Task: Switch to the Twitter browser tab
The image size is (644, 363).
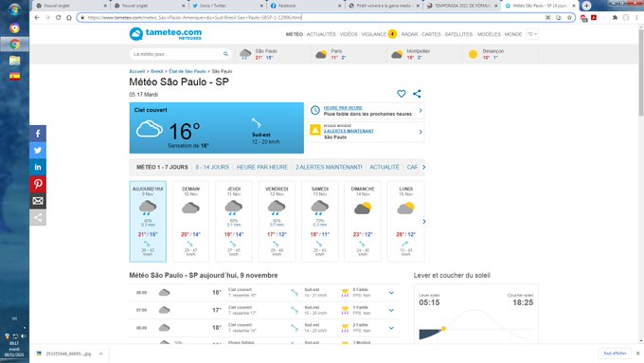Action: point(227,6)
